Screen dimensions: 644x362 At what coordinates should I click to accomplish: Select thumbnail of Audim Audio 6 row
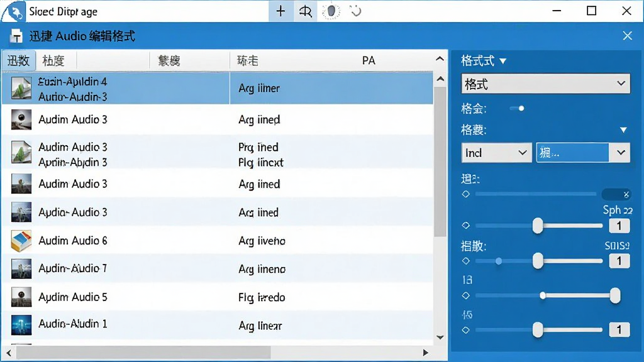tap(21, 241)
